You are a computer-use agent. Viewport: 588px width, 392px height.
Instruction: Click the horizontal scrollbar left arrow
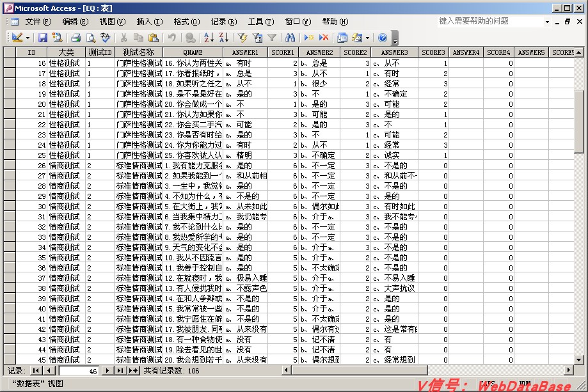pos(287,370)
